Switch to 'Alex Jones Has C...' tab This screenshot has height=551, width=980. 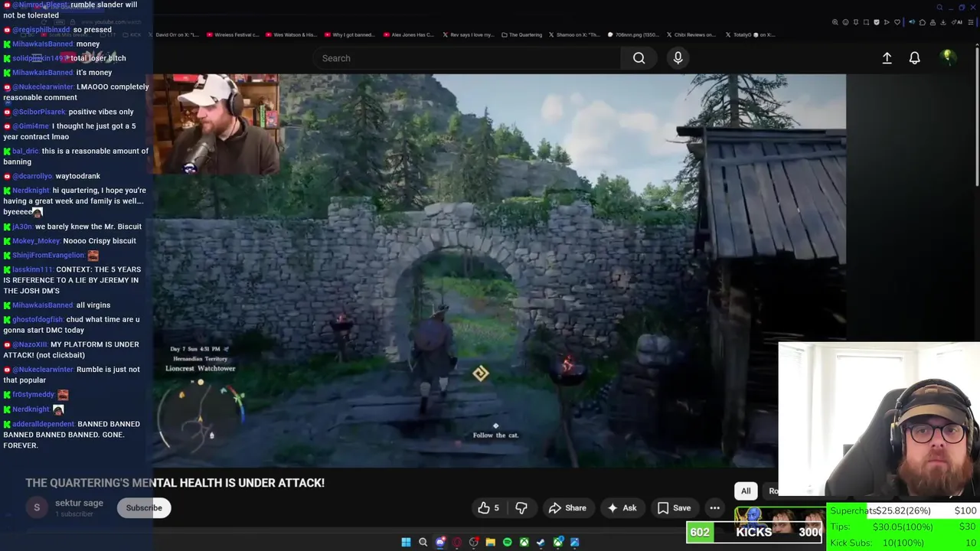pyautogui.click(x=409, y=34)
